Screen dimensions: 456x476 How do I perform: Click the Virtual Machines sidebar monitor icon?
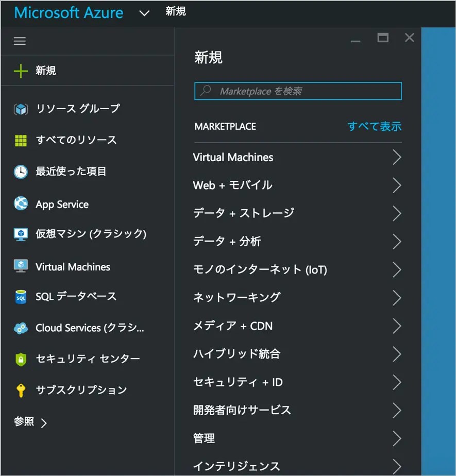(21, 266)
